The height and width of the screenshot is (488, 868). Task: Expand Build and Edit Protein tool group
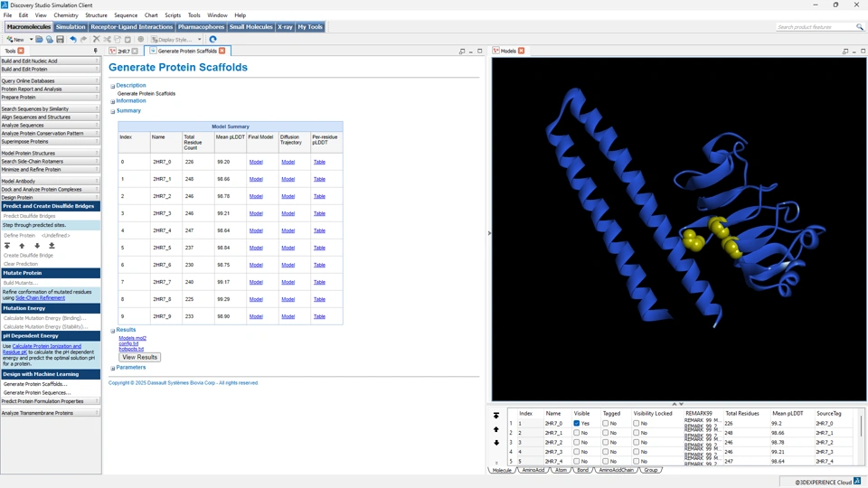click(50, 70)
